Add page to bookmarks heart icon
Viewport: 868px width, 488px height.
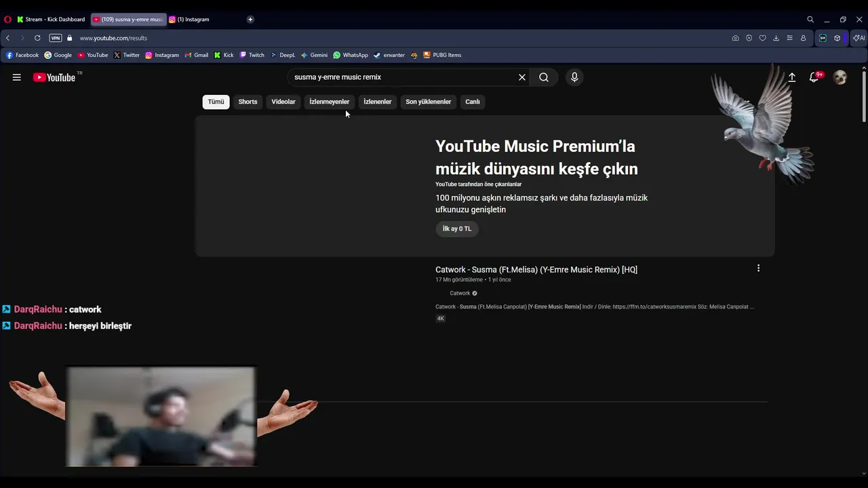coord(762,38)
